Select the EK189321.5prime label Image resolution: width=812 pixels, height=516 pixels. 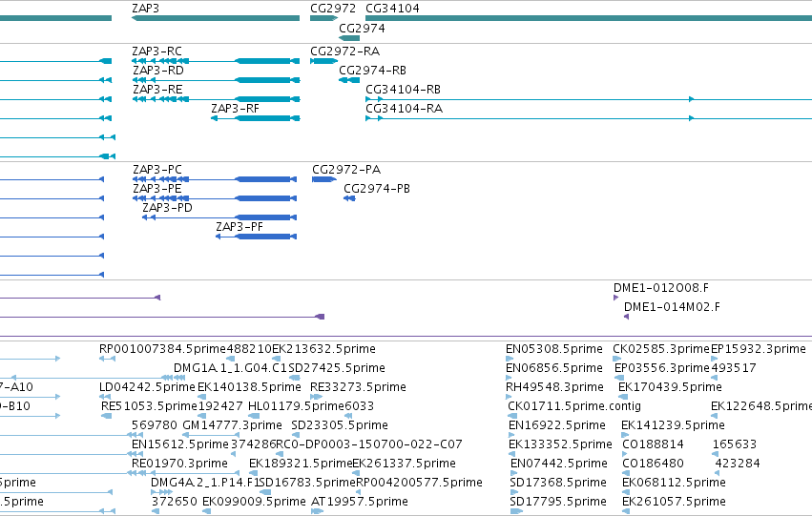[301, 464]
